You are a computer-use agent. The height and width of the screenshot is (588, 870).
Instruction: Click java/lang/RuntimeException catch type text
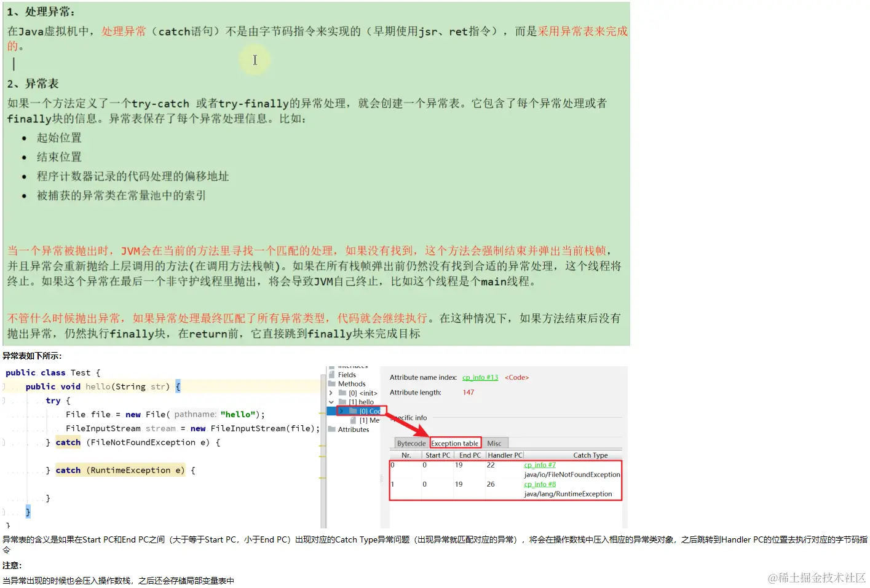568,494
